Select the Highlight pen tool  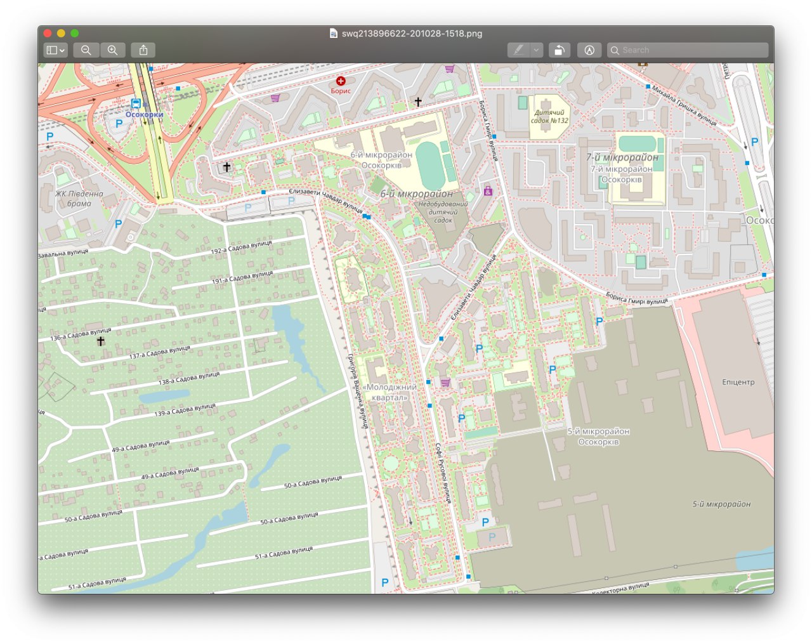tap(518, 50)
